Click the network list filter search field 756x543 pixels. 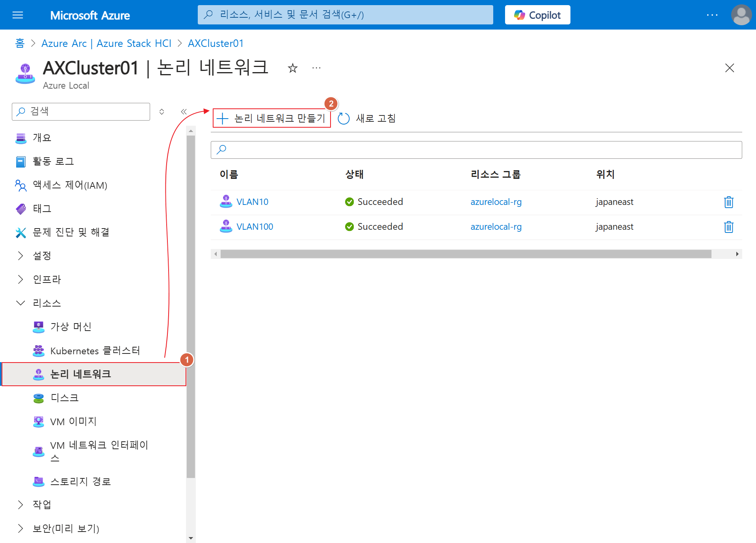coord(476,150)
